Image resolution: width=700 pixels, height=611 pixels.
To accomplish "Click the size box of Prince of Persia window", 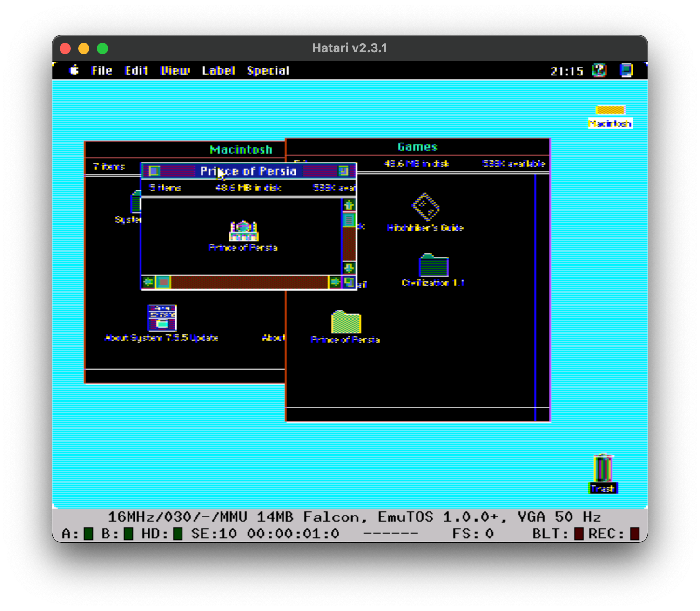I will (x=349, y=282).
